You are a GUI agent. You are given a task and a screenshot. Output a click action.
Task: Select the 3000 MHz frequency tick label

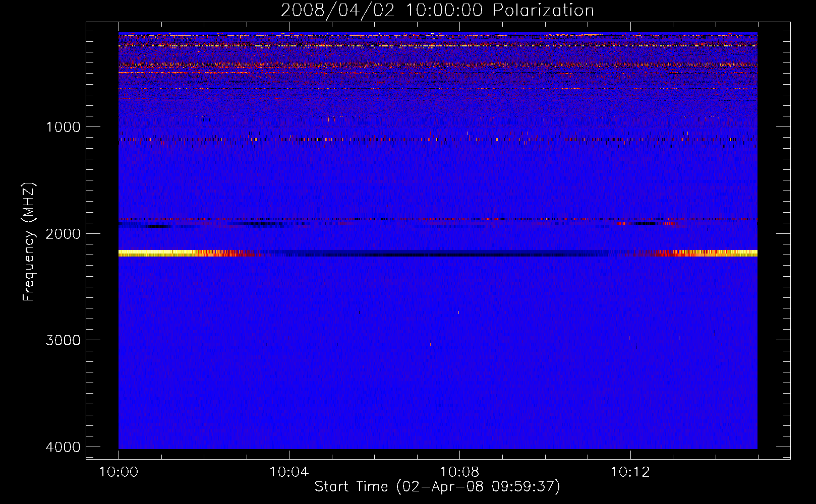(63, 340)
